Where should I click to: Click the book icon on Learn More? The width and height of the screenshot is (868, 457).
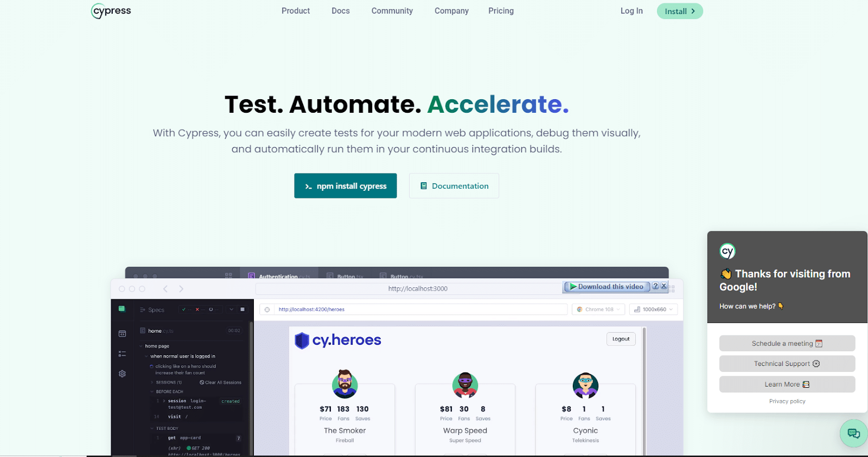(806, 384)
